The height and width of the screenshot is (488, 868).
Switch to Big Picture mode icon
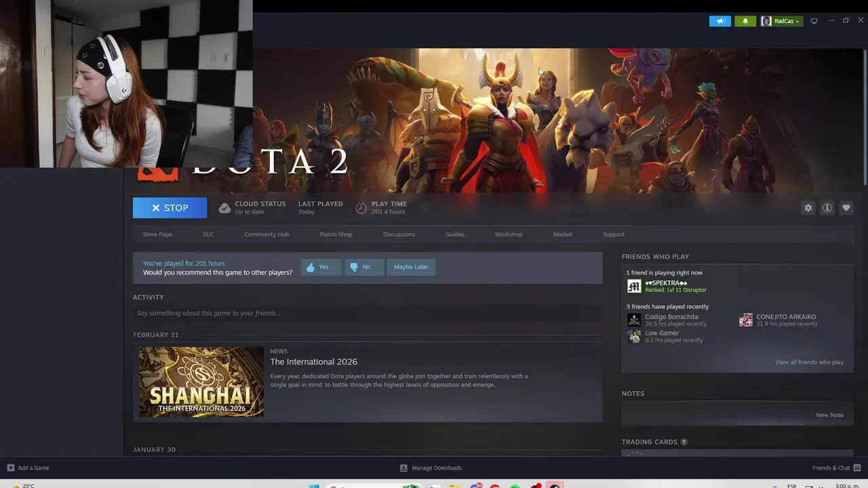point(814,21)
